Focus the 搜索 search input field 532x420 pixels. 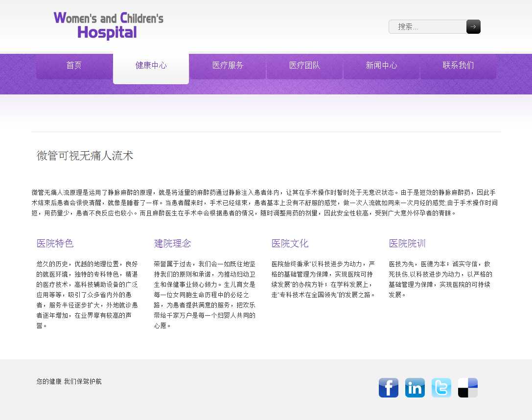click(x=427, y=27)
